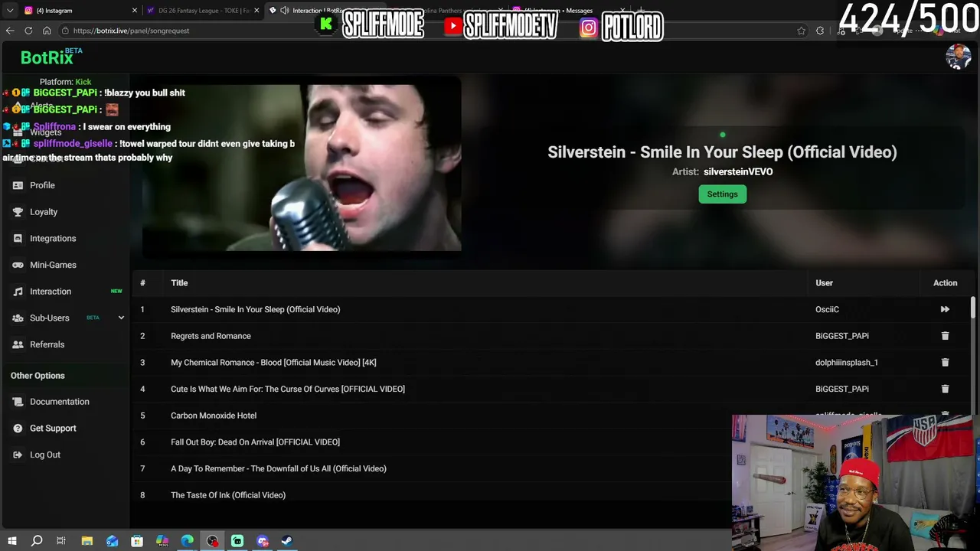Screen dimensions: 980x551
Task: Go back using the browser back arrow
Action: (x=10, y=31)
